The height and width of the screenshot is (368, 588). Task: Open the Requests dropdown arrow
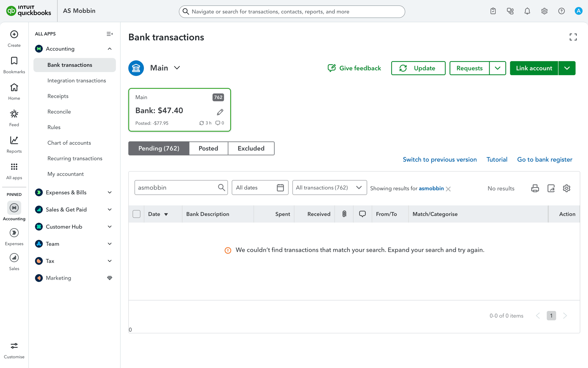coord(498,68)
